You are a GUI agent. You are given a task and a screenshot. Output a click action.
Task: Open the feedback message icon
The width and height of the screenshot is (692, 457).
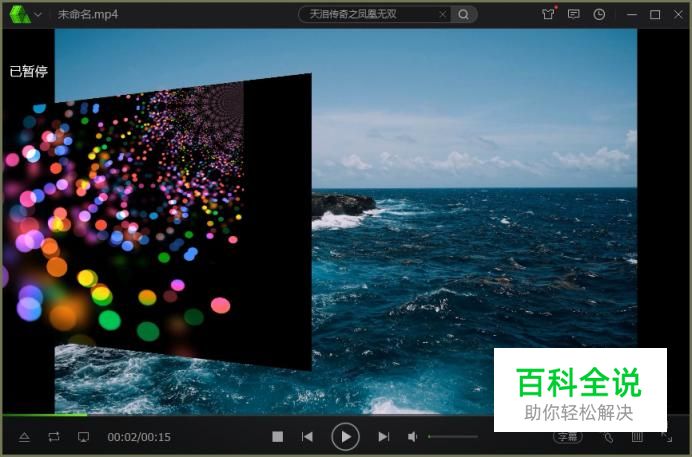tap(573, 14)
